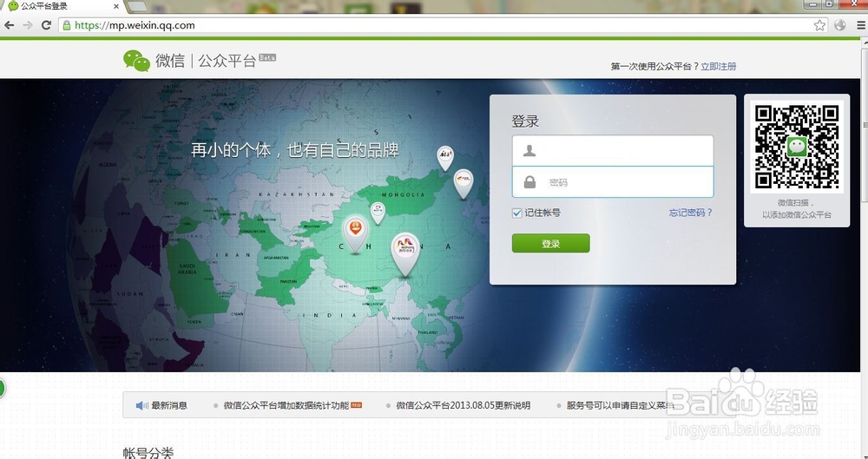Click the address bar URL
This screenshot has height=459, width=868.
135,25
